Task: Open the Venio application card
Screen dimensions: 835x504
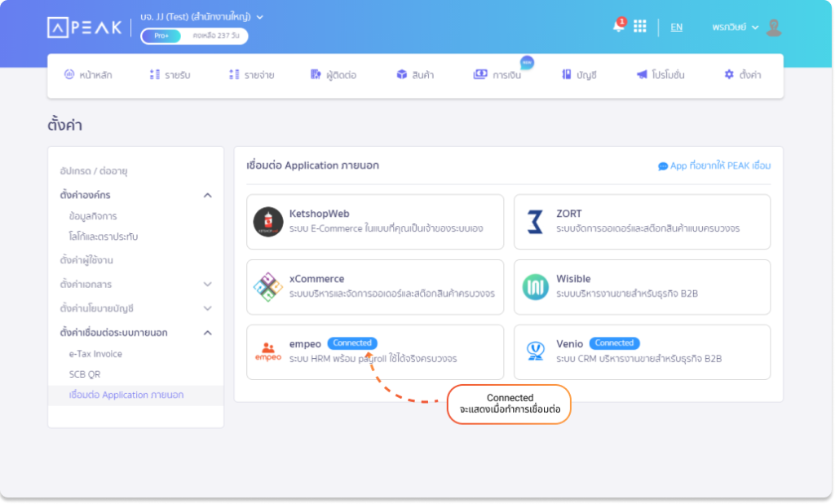Action: click(x=643, y=352)
